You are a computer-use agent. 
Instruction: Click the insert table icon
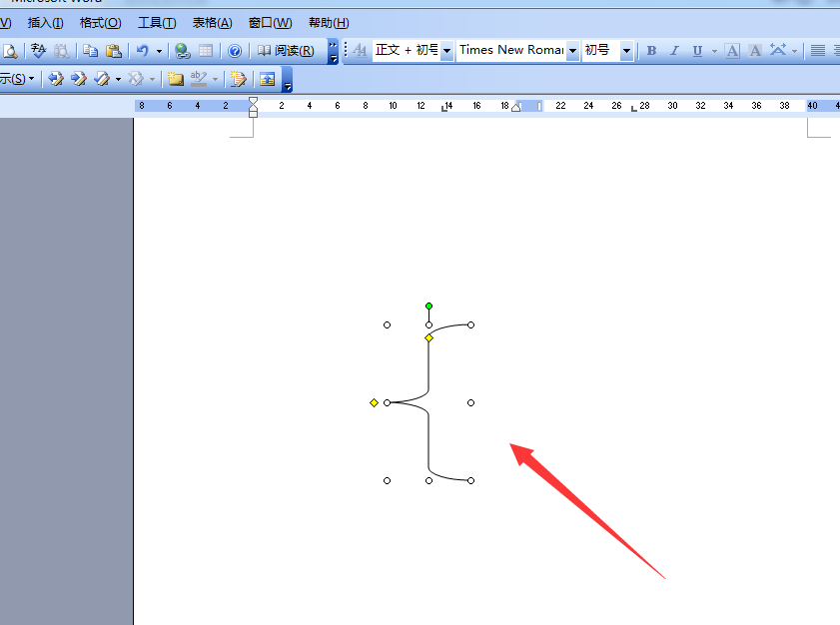[x=206, y=51]
